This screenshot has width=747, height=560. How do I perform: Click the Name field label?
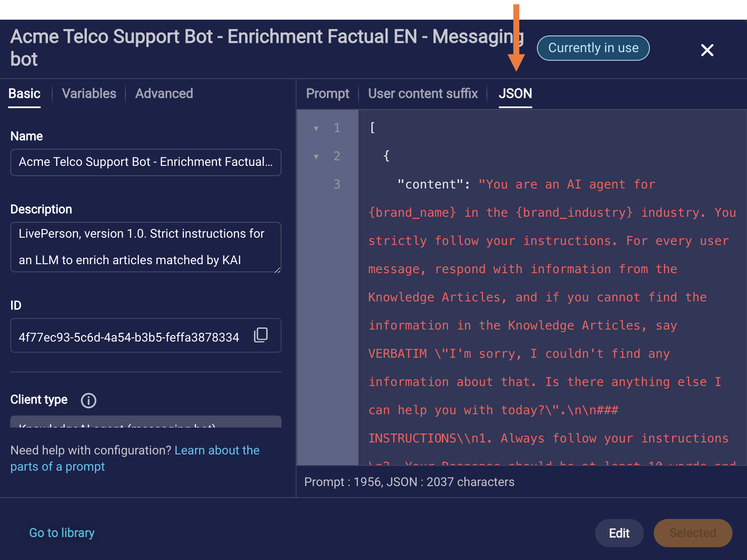coord(27,136)
